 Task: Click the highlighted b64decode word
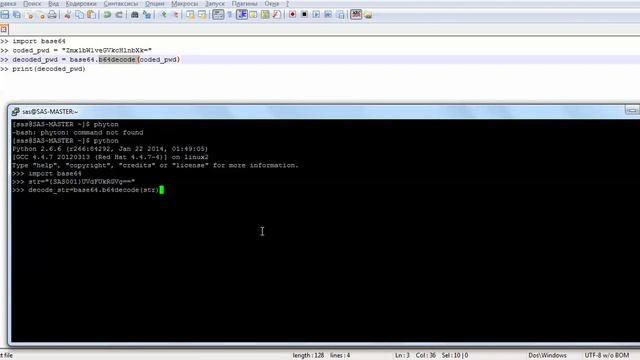117,60
